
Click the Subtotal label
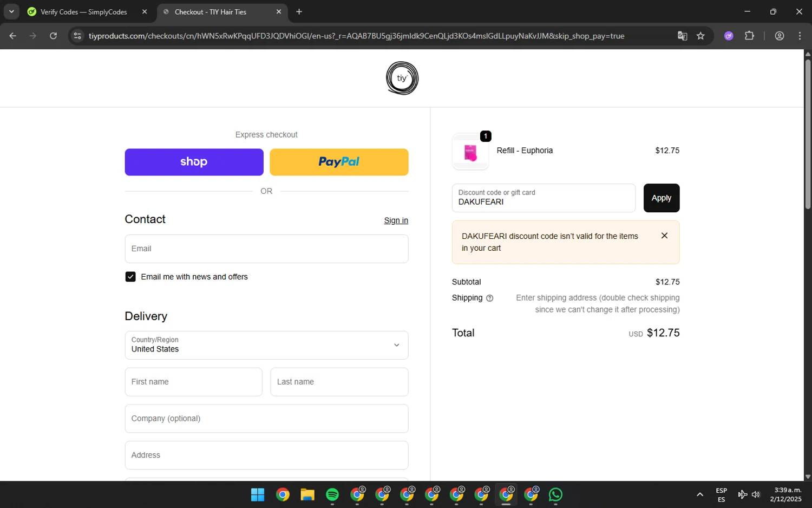(466, 282)
